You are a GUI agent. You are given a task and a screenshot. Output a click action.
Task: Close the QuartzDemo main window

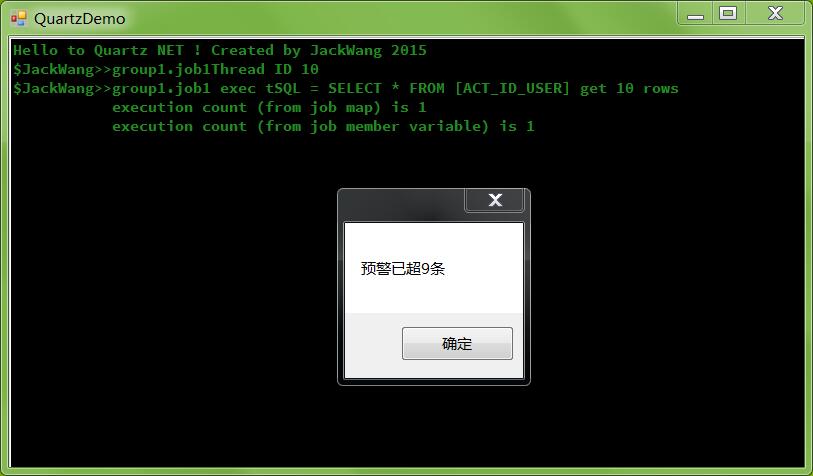pos(775,13)
